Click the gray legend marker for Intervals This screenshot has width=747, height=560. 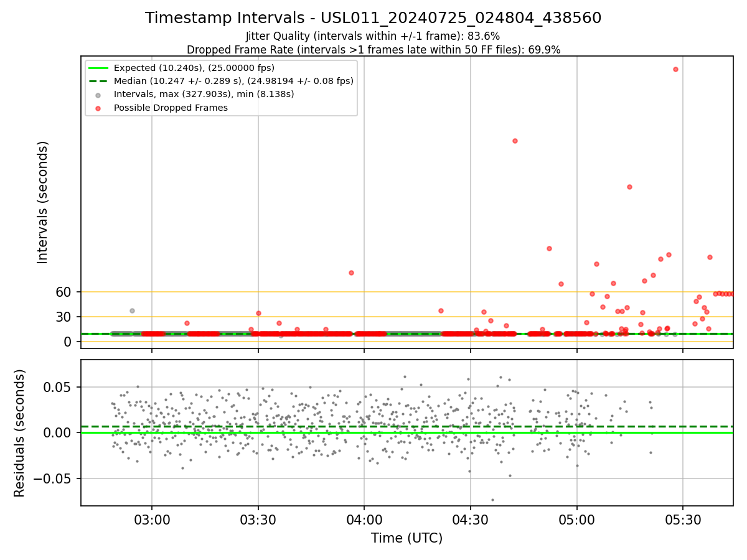click(x=98, y=95)
